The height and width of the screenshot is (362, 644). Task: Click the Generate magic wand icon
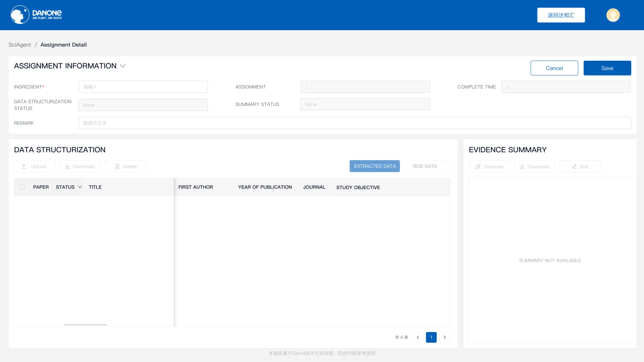tap(478, 167)
